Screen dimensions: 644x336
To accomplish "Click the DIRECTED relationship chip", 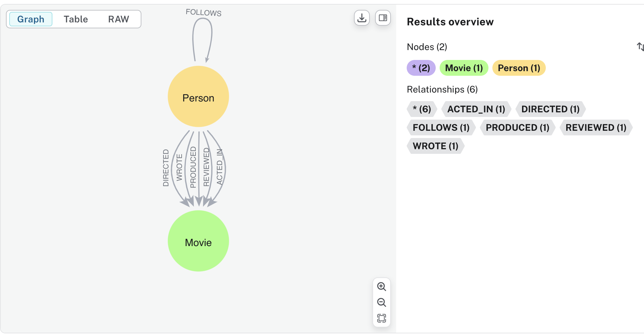I will click(550, 109).
